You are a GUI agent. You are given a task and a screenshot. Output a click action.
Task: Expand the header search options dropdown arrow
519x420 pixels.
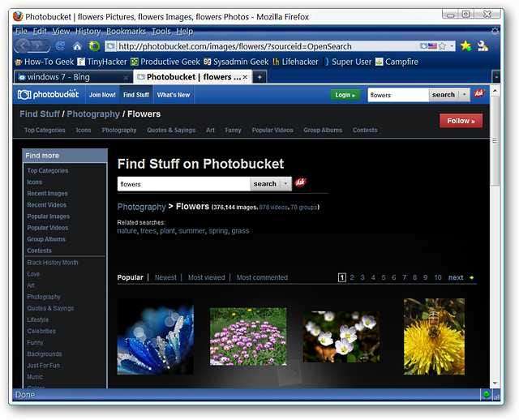(465, 95)
